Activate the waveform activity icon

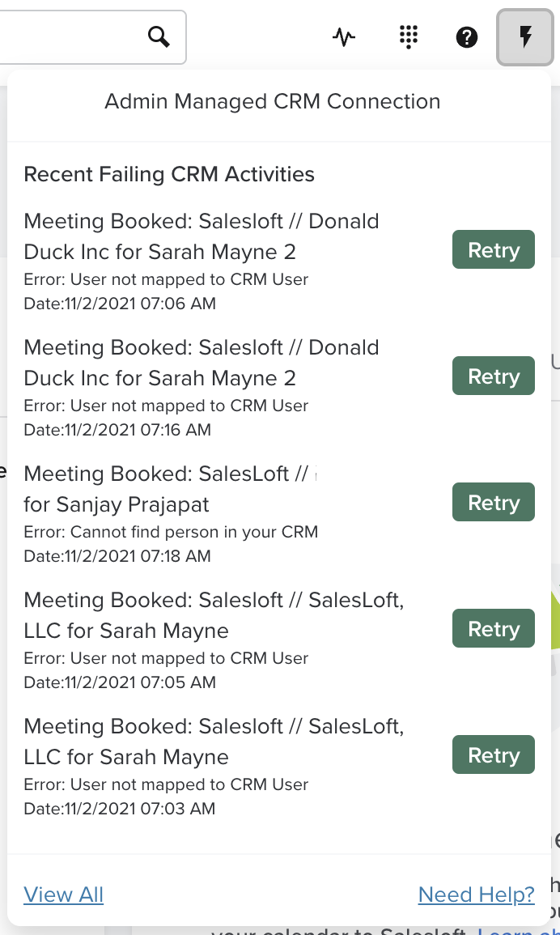[343, 37]
